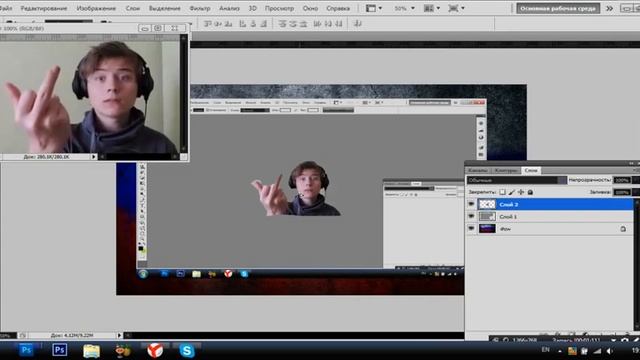640x360 pixels.
Task: Click the Align horizontal centers icon
Action: click(x=253, y=24)
